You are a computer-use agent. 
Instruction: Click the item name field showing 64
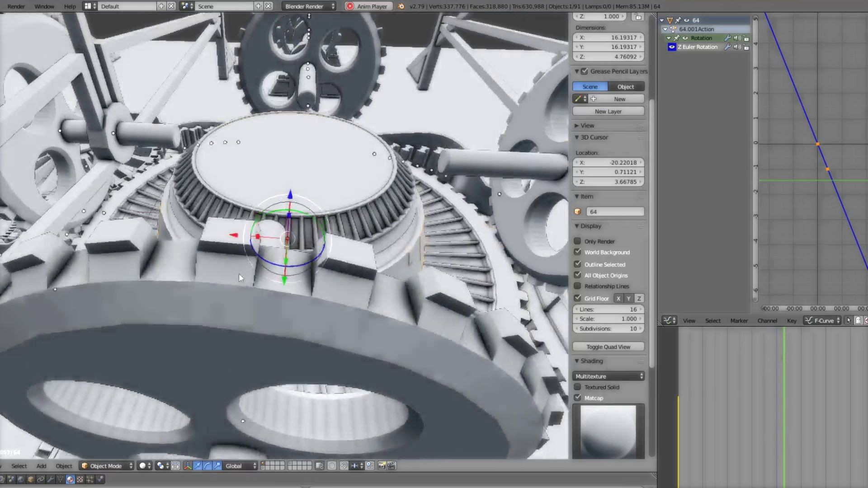click(615, 211)
